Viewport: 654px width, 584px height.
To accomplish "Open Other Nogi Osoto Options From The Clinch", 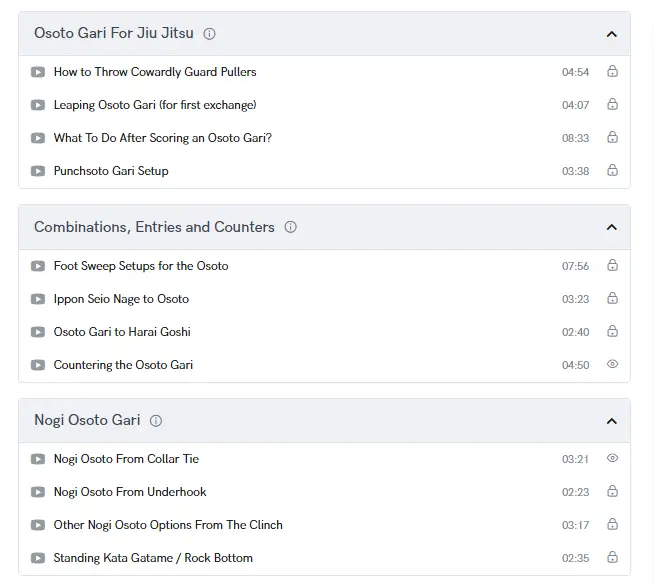I will [x=168, y=525].
